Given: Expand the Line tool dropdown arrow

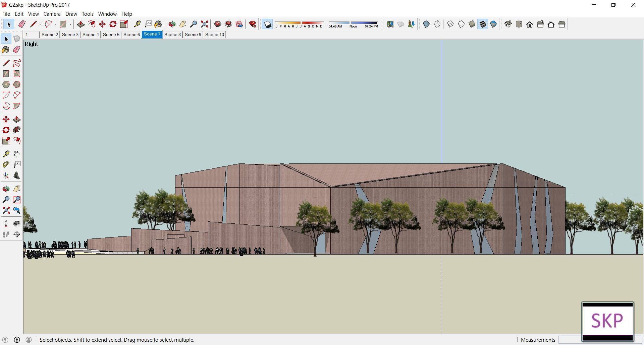Looking at the screenshot, I should [40, 24].
